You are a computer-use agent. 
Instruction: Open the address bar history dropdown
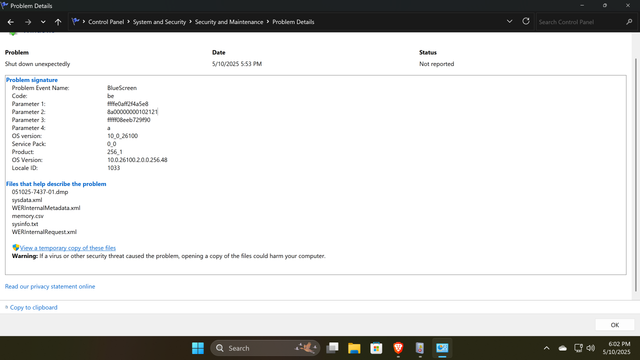point(509,22)
